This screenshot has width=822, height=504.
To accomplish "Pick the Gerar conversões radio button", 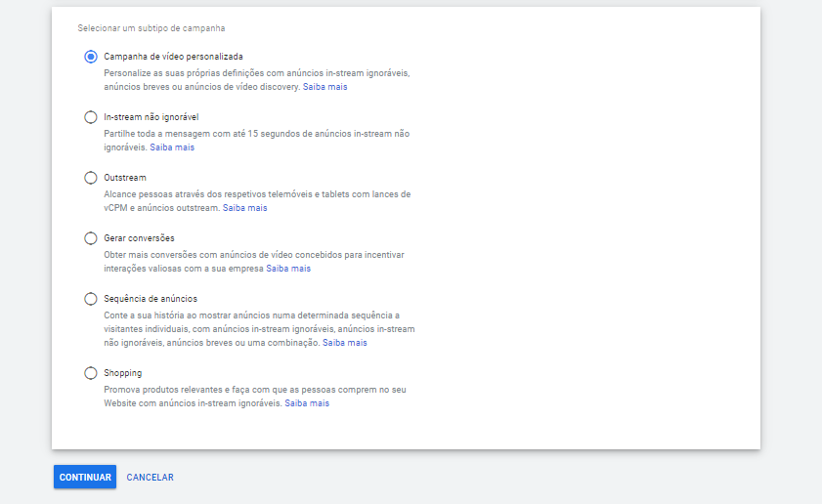I will click(x=91, y=238).
